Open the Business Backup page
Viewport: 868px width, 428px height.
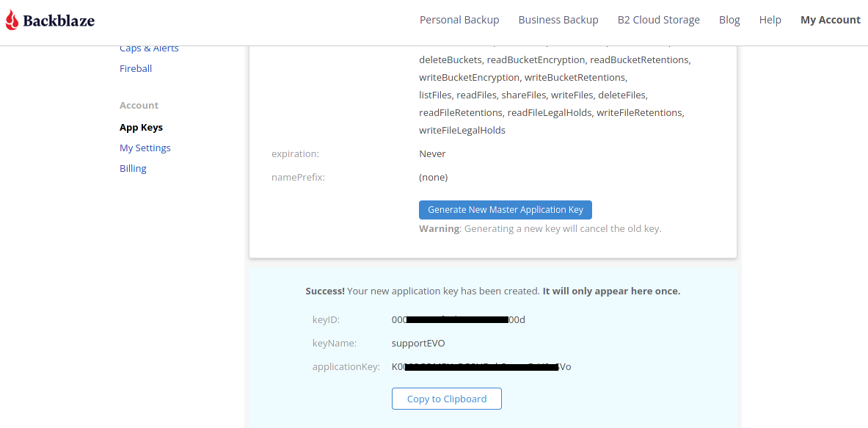558,20
